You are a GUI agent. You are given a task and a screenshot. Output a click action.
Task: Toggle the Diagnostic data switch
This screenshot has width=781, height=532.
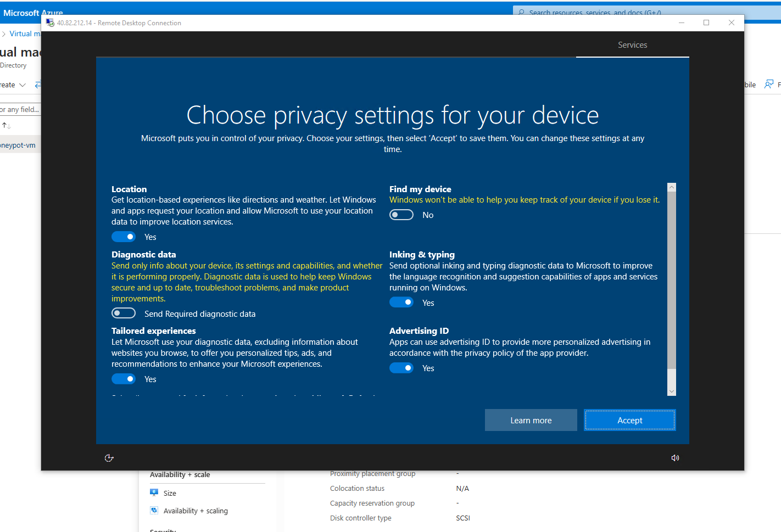click(x=124, y=313)
